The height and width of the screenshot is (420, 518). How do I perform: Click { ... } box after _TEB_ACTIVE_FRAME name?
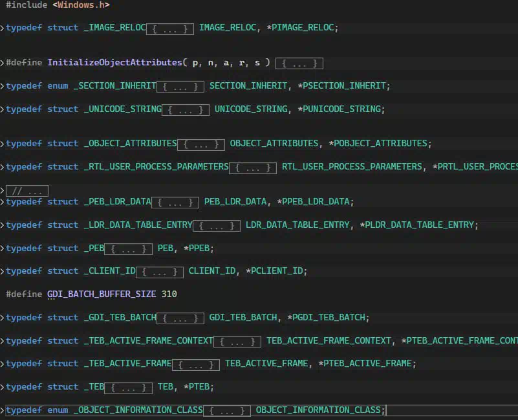tap(196, 365)
